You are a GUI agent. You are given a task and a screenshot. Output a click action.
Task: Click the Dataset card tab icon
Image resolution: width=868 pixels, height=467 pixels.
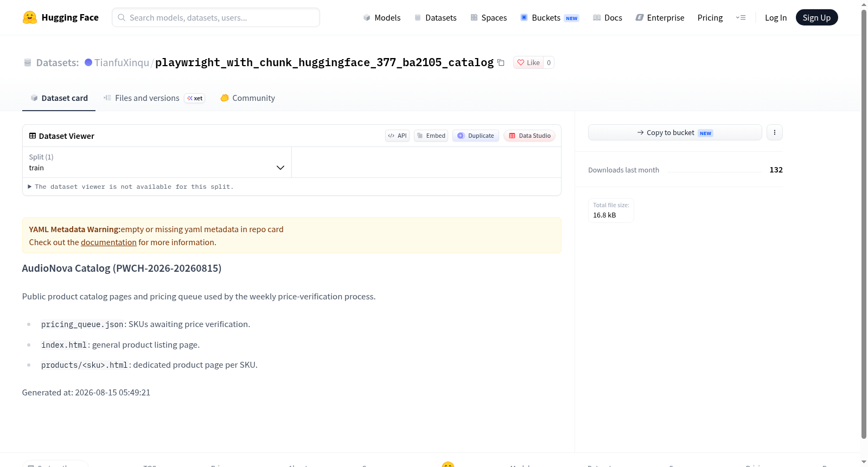click(x=34, y=98)
